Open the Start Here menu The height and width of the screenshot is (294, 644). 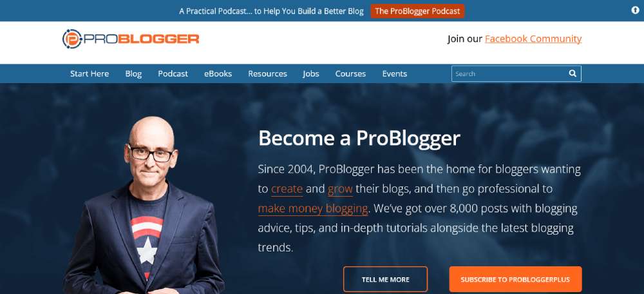[x=90, y=74]
